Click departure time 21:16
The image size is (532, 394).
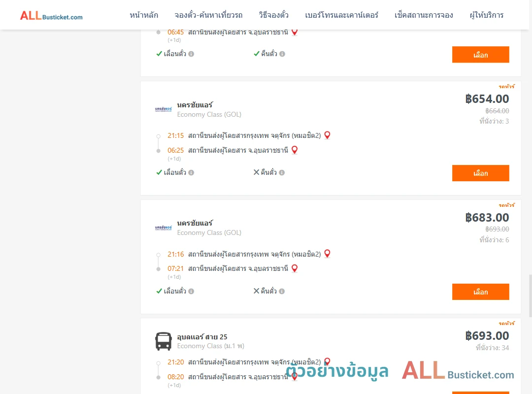pyautogui.click(x=175, y=254)
